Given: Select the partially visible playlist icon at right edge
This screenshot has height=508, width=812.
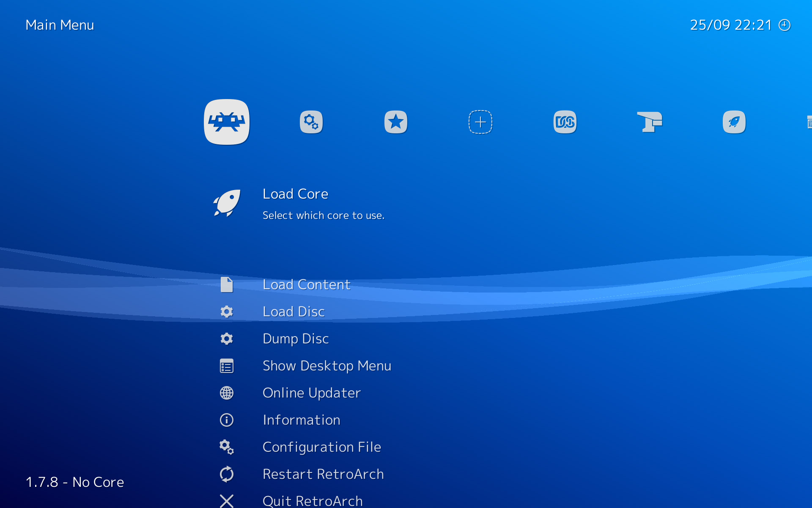Looking at the screenshot, I should click(809, 123).
